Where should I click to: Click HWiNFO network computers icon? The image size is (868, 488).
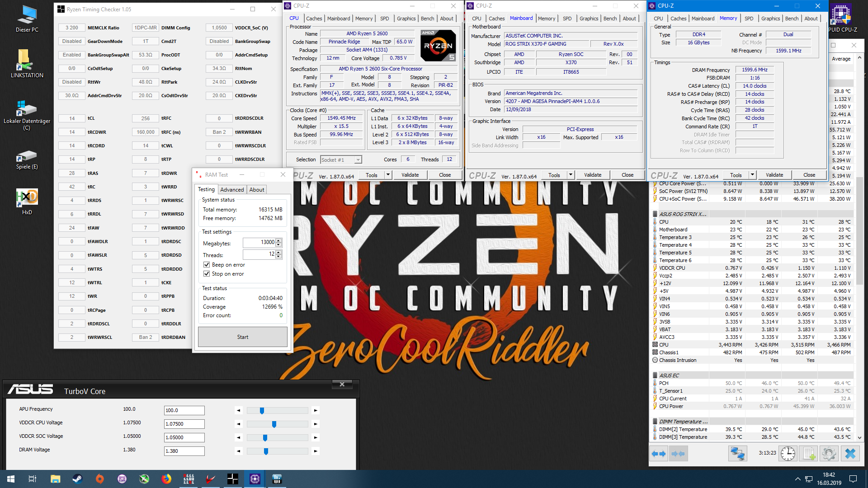pos(737,454)
